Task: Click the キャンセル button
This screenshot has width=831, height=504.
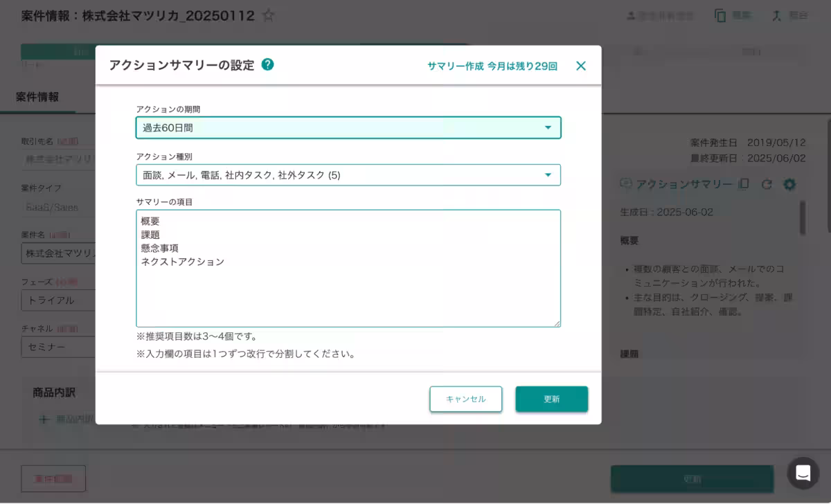Action: (465, 399)
